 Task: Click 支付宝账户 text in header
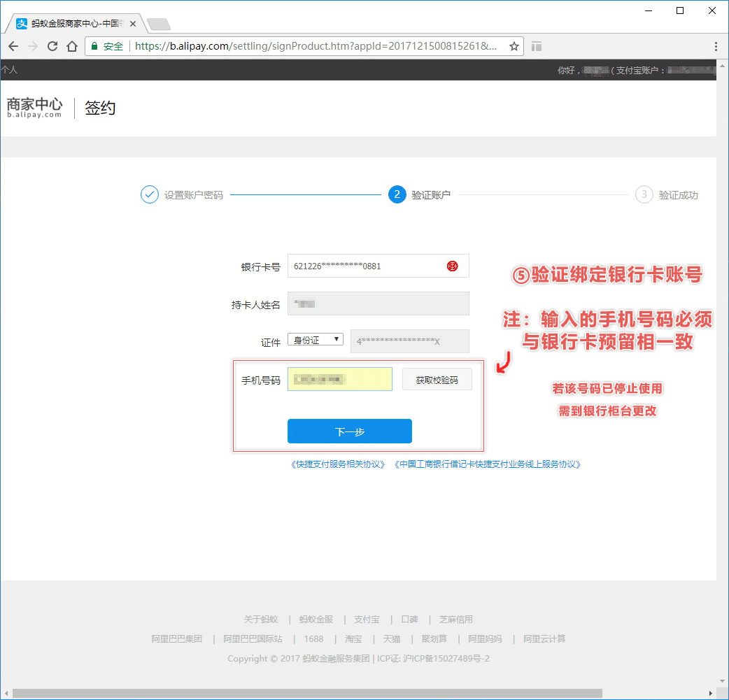637,70
